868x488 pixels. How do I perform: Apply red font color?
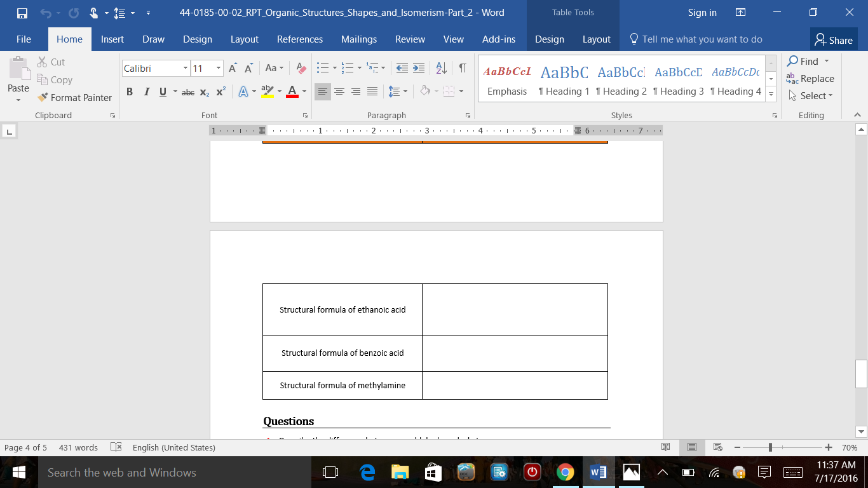292,91
